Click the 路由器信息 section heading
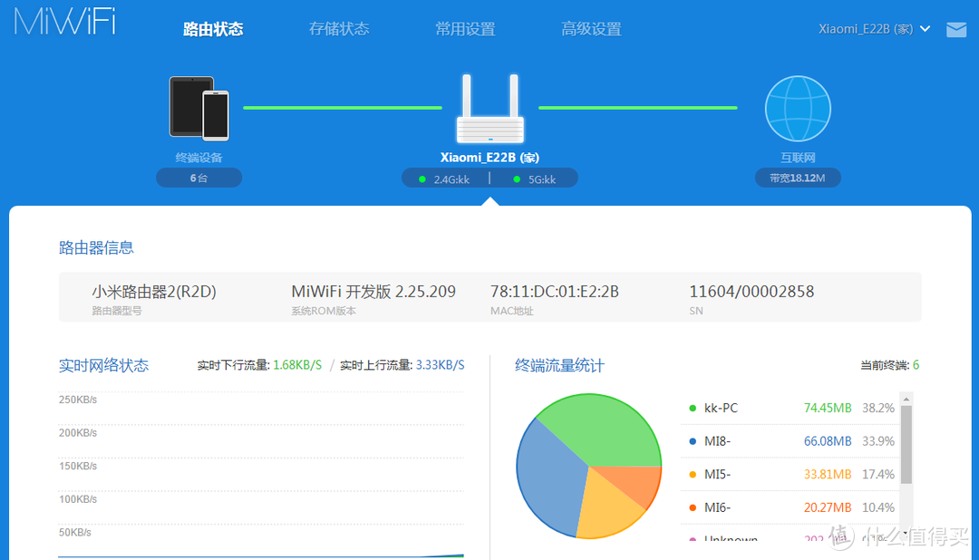The height and width of the screenshot is (560, 979). tap(96, 248)
